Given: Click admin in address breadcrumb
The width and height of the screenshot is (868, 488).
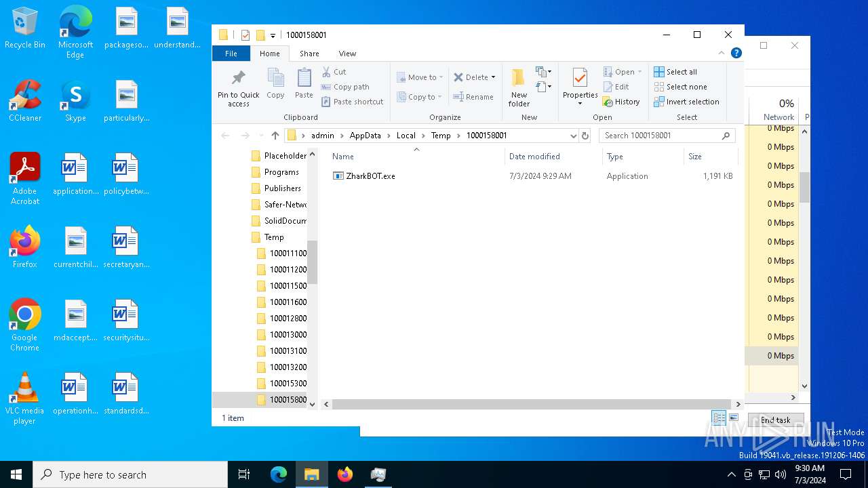Looking at the screenshot, I should click(322, 136).
